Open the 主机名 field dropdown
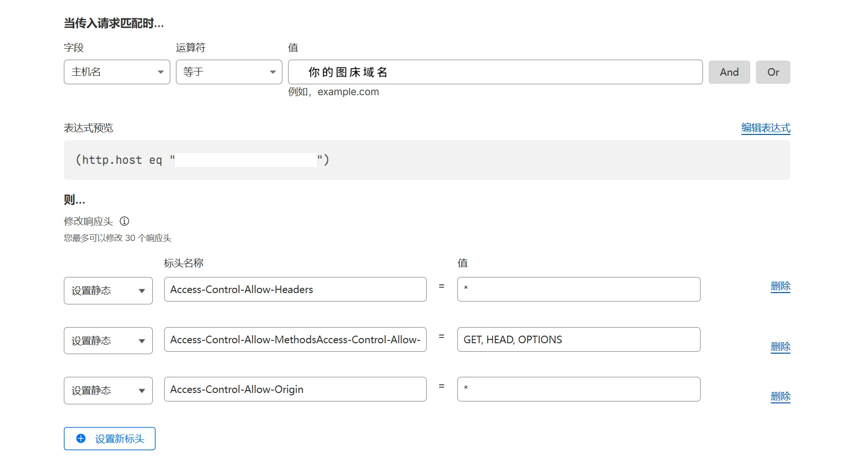The width and height of the screenshot is (868, 463). tap(117, 72)
